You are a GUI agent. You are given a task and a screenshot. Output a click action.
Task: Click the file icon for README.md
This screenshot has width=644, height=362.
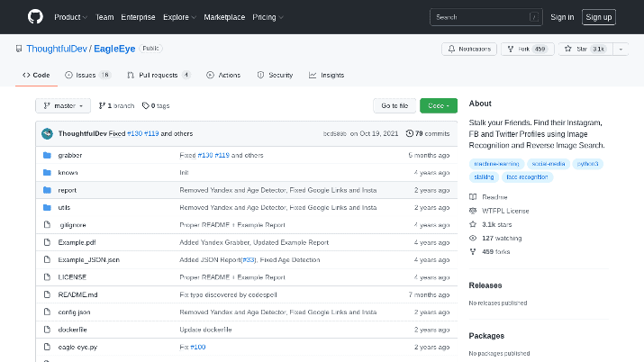coord(47,294)
